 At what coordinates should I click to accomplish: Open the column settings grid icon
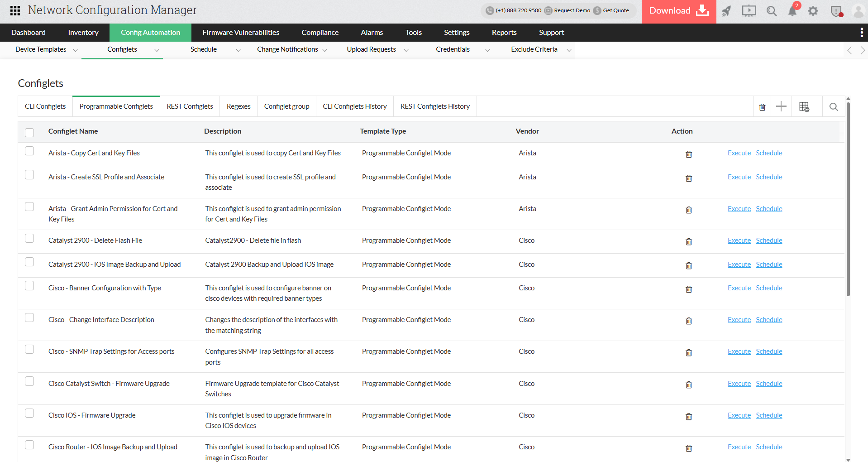coord(805,106)
